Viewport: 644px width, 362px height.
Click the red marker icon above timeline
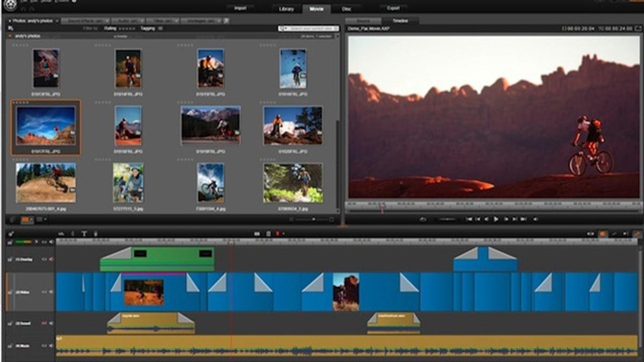[x=278, y=233]
